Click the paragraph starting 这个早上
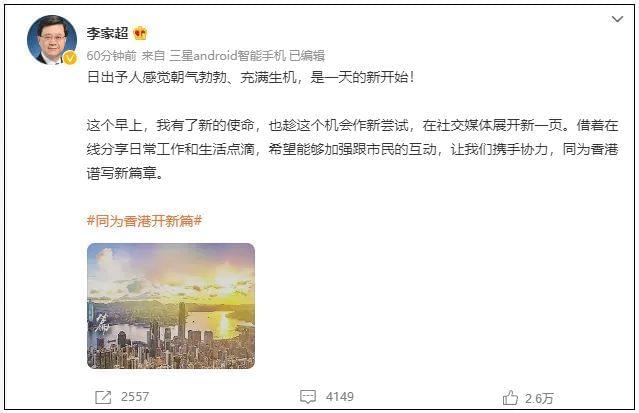This screenshot has height=413, width=639. click(x=353, y=149)
